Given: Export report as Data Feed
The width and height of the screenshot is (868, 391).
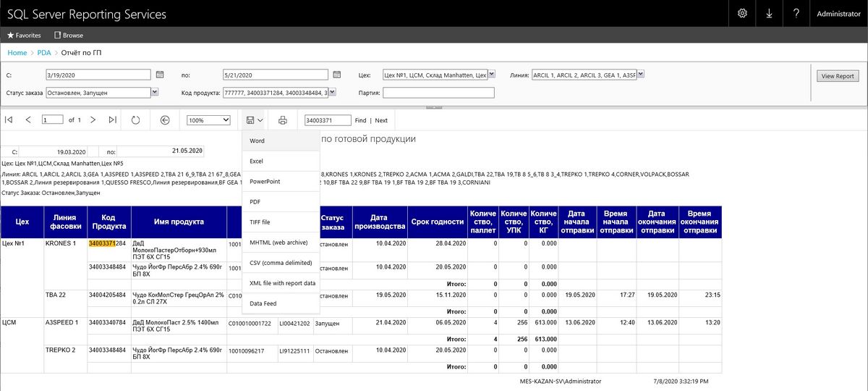Looking at the screenshot, I should (x=281, y=303).
